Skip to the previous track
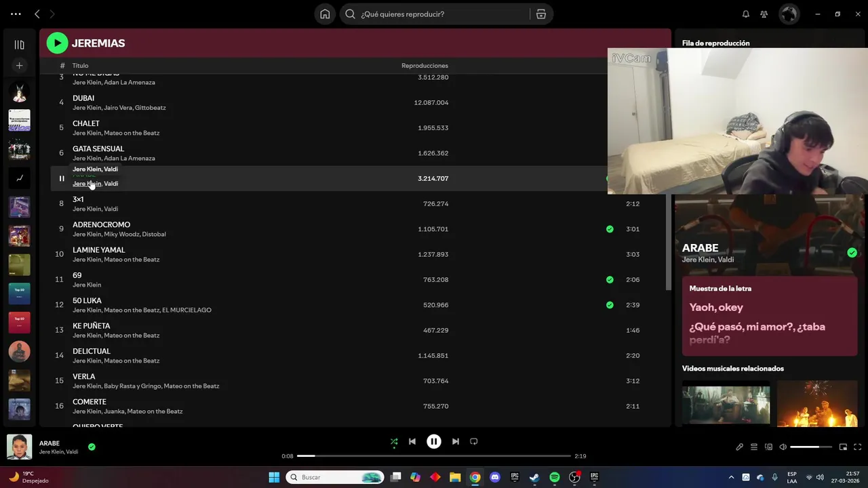Image resolution: width=868 pixels, height=488 pixels. (x=412, y=442)
